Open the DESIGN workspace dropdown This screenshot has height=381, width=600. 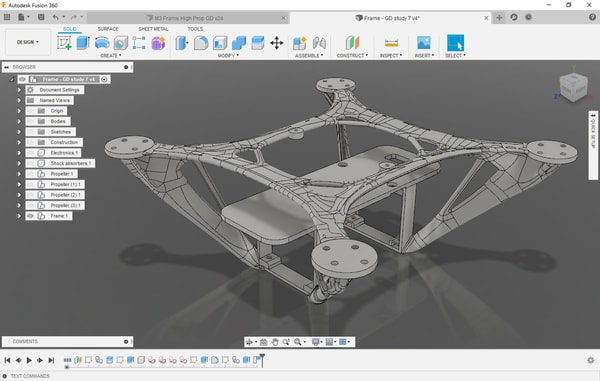click(28, 42)
